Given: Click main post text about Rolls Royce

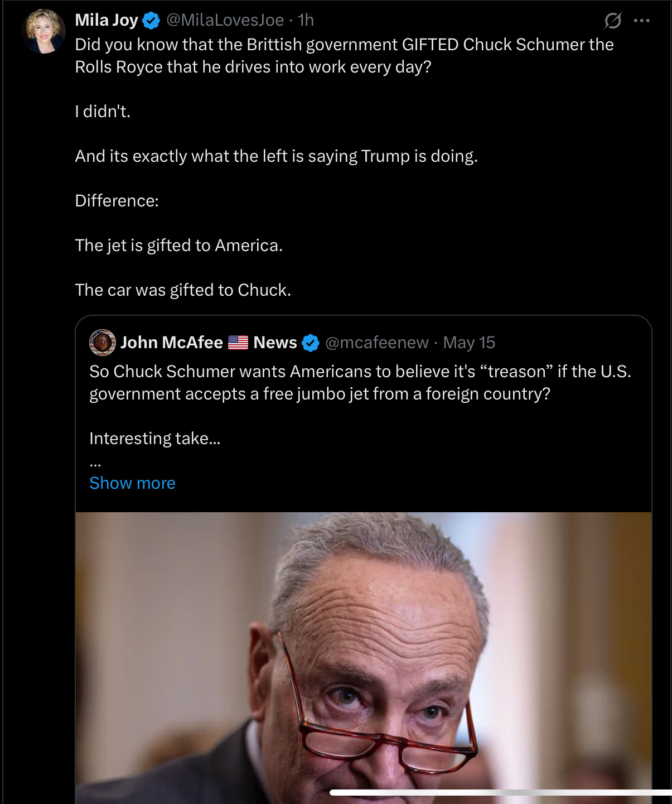Looking at the screenshot, I should (344, 56).
